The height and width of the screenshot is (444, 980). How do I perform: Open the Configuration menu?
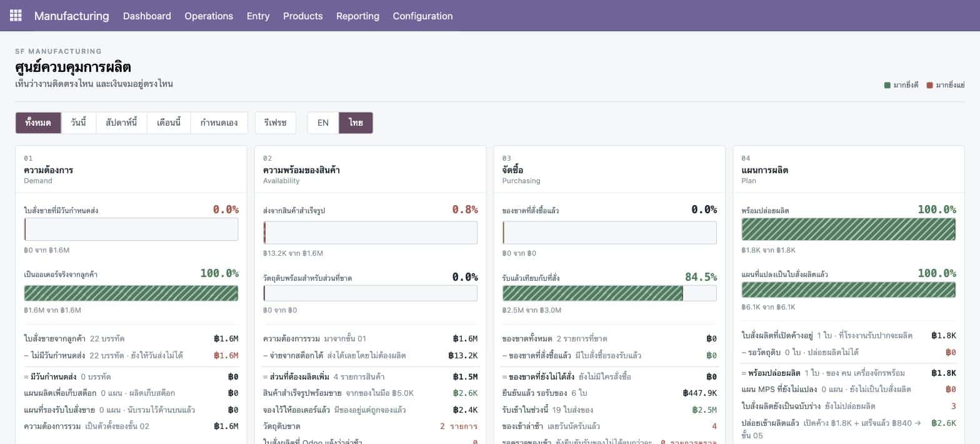click(x=422, y=16)
